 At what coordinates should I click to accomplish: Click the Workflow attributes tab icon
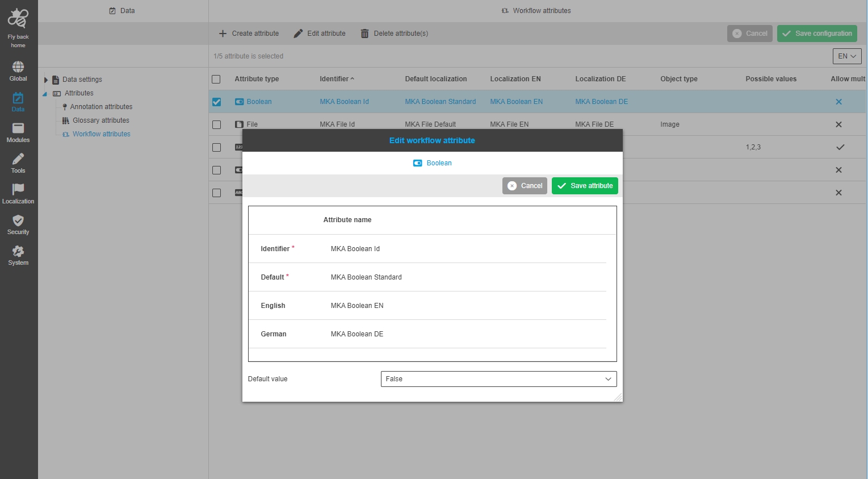click(505, 11)
